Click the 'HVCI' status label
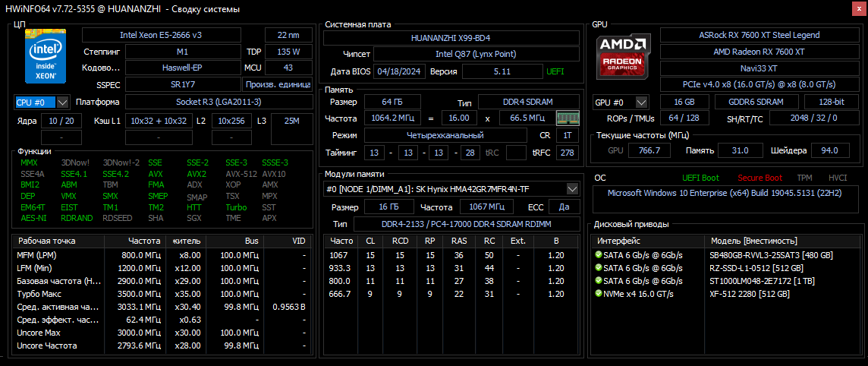The width and height of the screenshot is (868, 366). coord(838,178)
